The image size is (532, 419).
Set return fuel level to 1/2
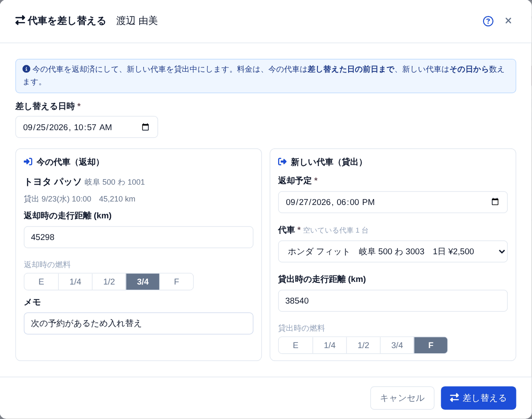109,281
